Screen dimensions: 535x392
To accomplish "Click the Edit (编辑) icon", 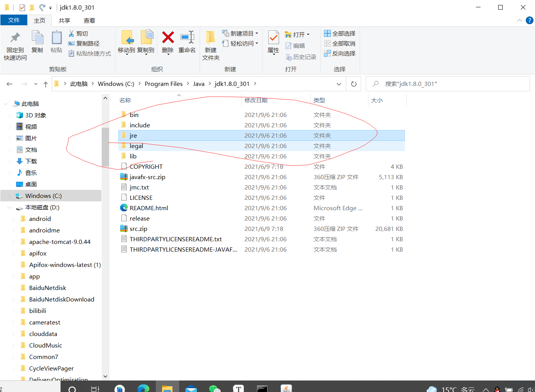I will tap(289, 46).
